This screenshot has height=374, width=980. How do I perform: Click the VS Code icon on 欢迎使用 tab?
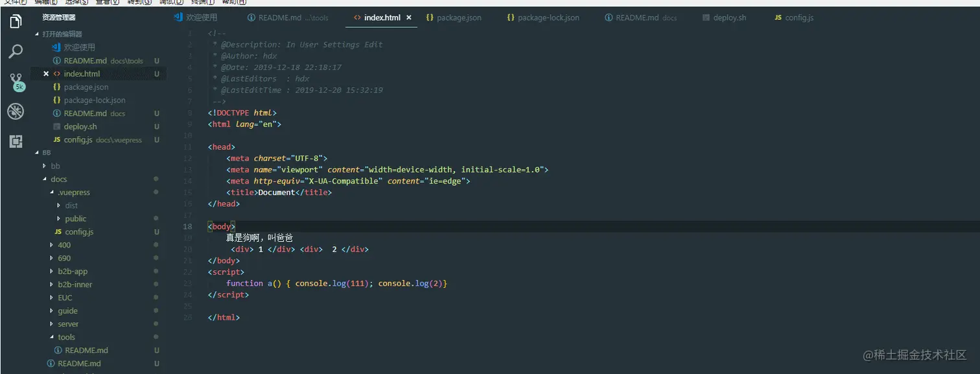(x=178, y=18)
